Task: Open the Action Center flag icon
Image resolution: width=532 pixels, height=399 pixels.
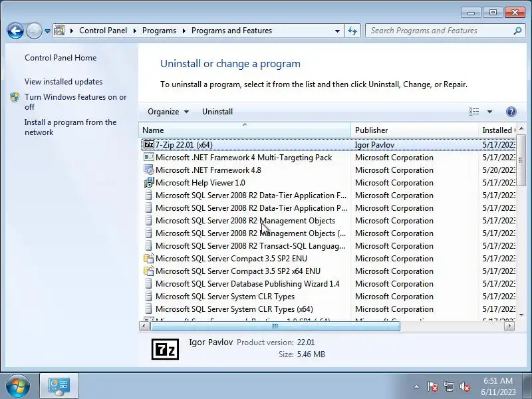Action: coord(433,386)
